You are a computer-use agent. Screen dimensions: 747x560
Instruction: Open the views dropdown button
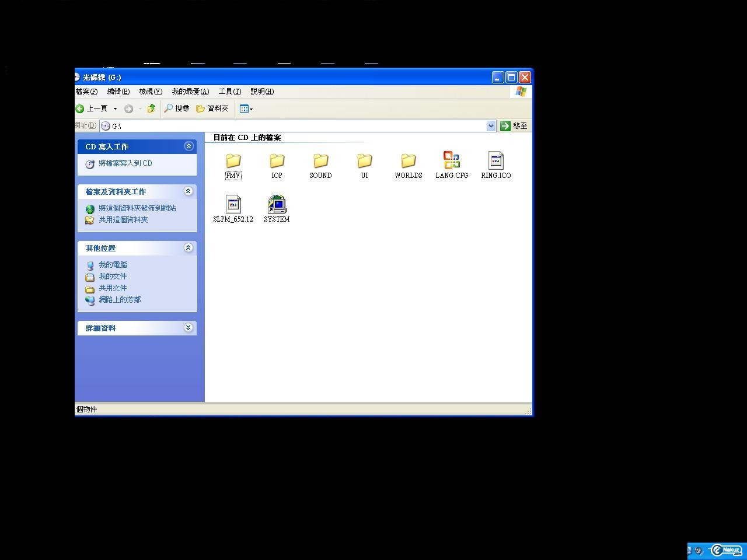coord(246,108)
